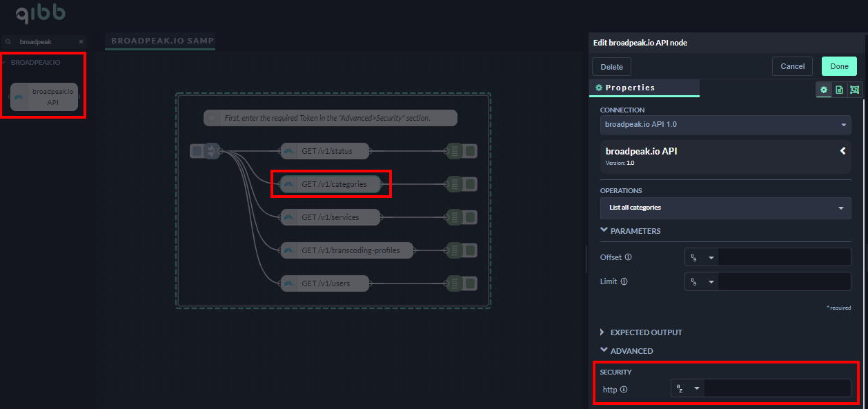Click the Offset info icon
Image resolution: width=868 pixels, height=409 pixels.
(628, 257)
